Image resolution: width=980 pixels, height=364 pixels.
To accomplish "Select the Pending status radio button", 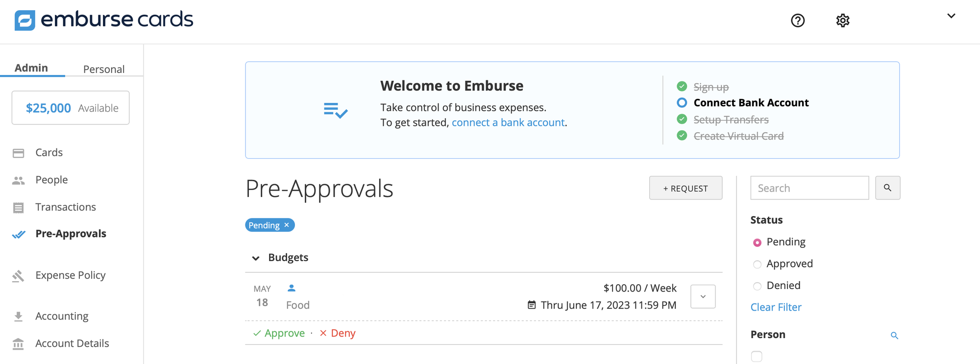I will pos(758,242).
